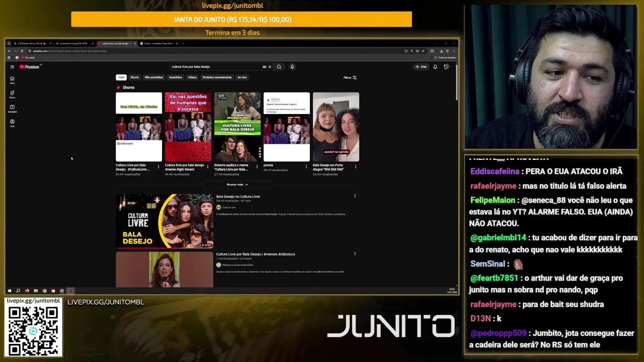Click the taskbar clock showing 22:09
644x362 pixels.
[452, 291]
